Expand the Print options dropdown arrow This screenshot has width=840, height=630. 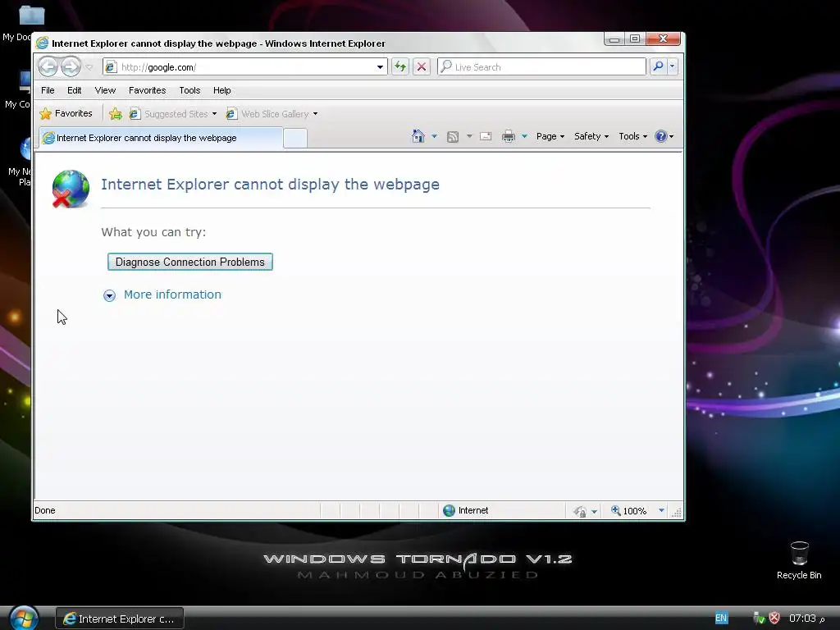coord(524,136)
